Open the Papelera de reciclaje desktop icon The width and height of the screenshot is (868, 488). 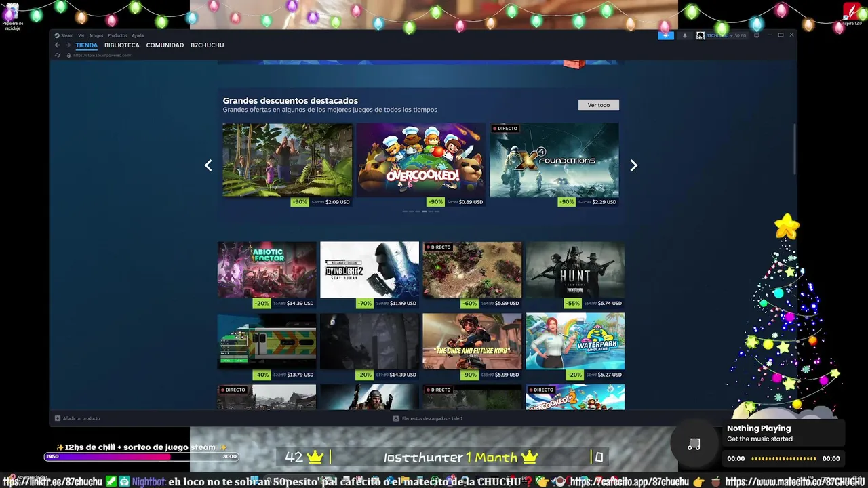click(12, 16)
